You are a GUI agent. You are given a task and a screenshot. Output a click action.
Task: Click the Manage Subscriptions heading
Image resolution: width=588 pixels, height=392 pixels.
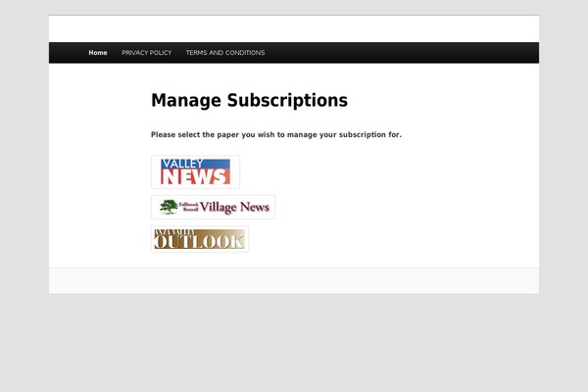click(249, 101)
